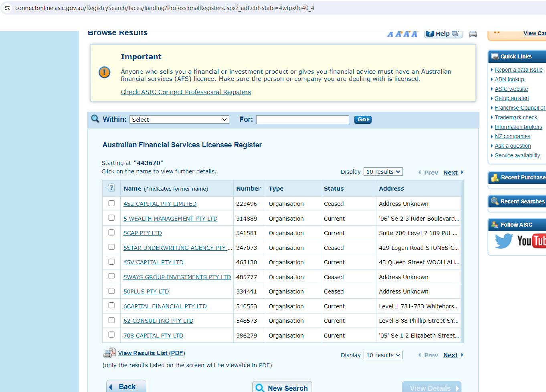
Task: Open the Service availability link
Action: (518, 155)
